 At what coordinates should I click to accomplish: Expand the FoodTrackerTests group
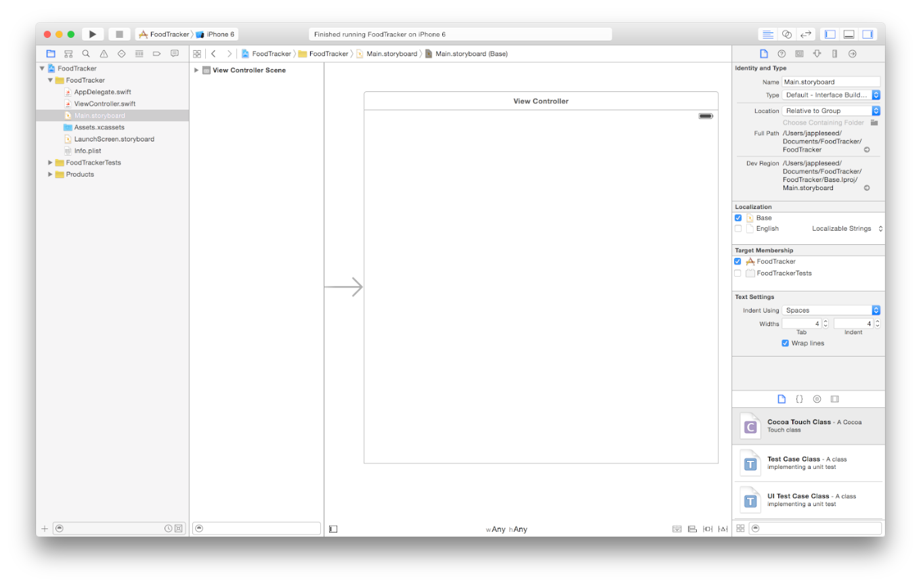tap(50, 162)
